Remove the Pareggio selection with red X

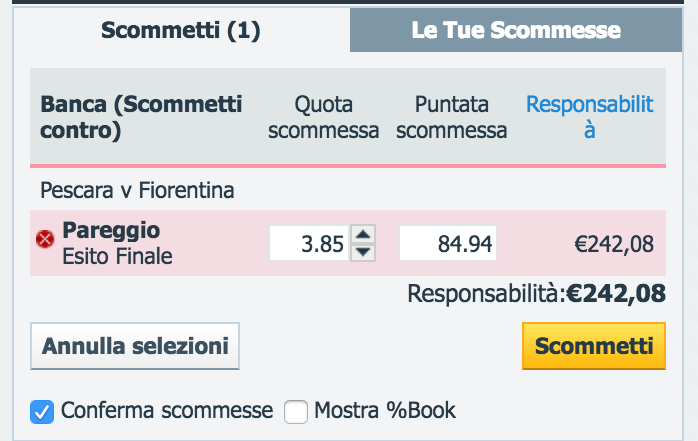coord(45,239)
